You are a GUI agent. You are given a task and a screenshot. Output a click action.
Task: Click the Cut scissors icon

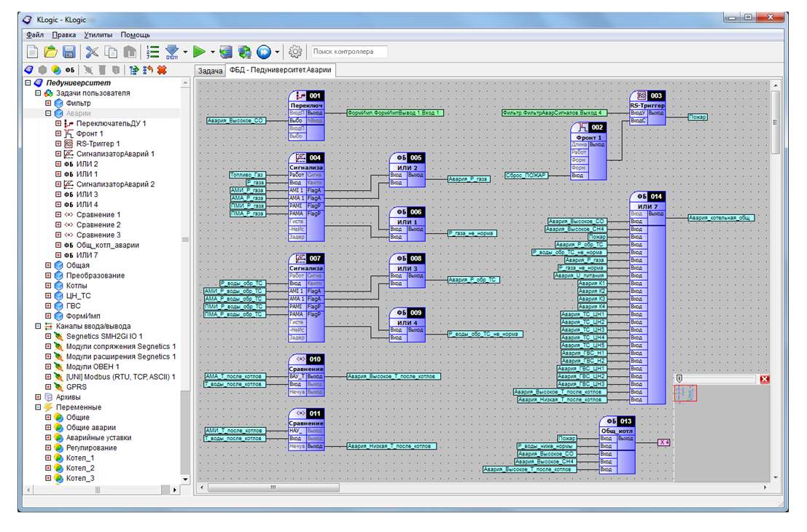point(92,52)
